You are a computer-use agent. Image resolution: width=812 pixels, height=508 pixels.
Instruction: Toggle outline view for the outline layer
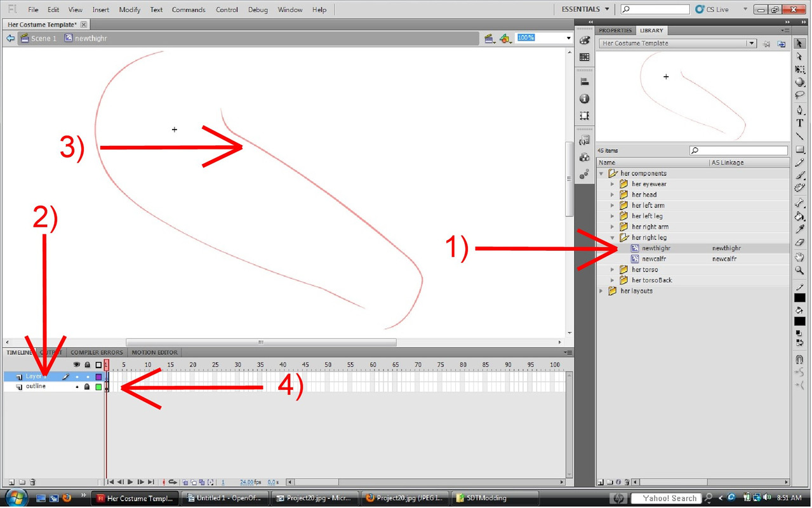click(98, 387)
